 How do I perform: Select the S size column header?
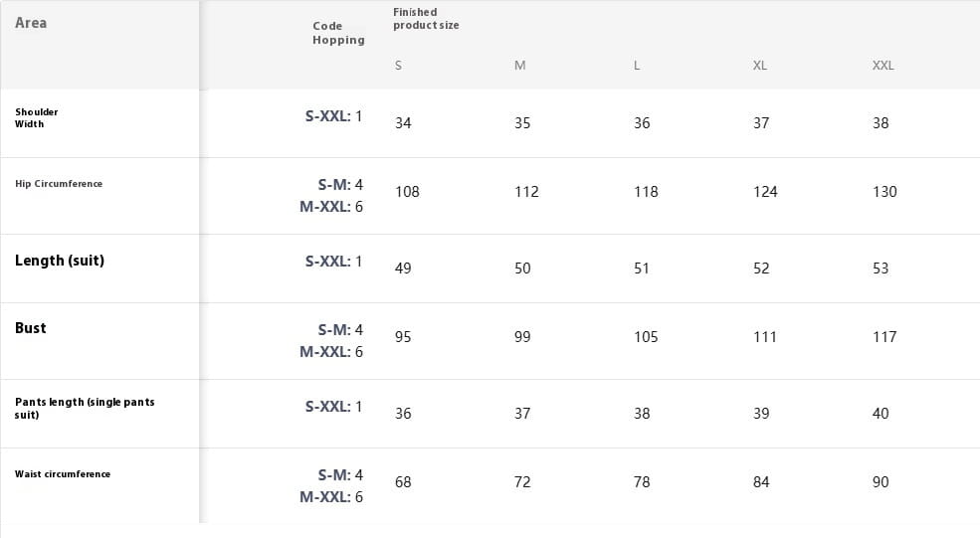pyautogui.click(x=399, y=66)
